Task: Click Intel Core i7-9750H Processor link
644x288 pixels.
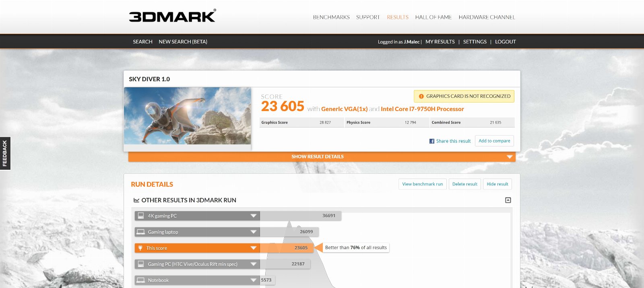Action: [x=422, y=109]
